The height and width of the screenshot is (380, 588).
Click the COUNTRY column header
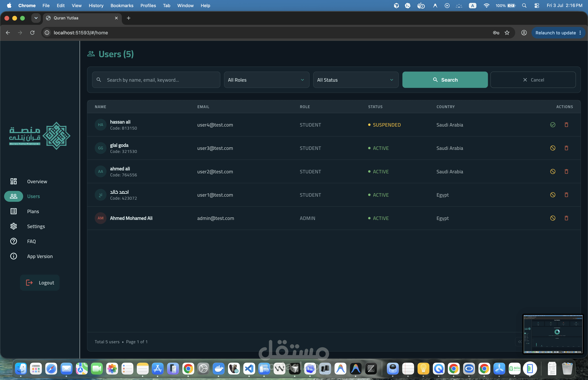(445, 107)
